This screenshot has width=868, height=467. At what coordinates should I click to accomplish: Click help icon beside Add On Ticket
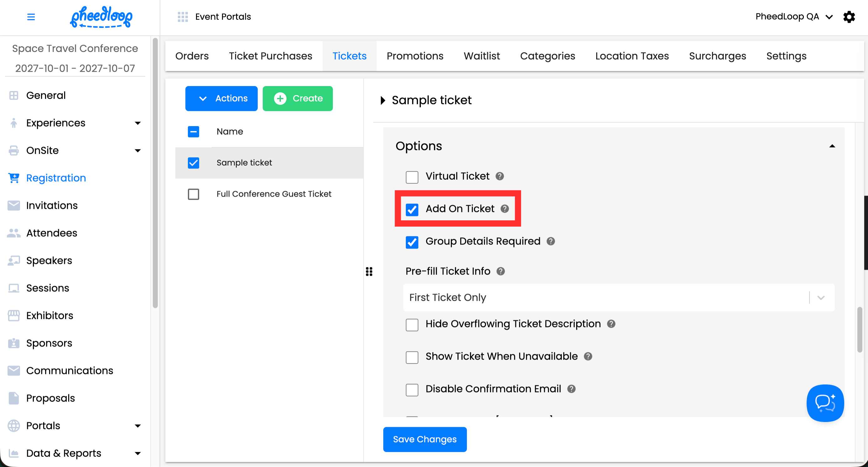[x=504, y=209]
